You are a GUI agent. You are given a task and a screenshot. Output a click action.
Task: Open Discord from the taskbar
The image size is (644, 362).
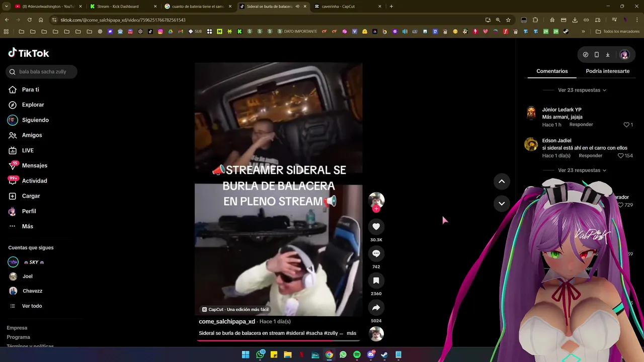371,354
